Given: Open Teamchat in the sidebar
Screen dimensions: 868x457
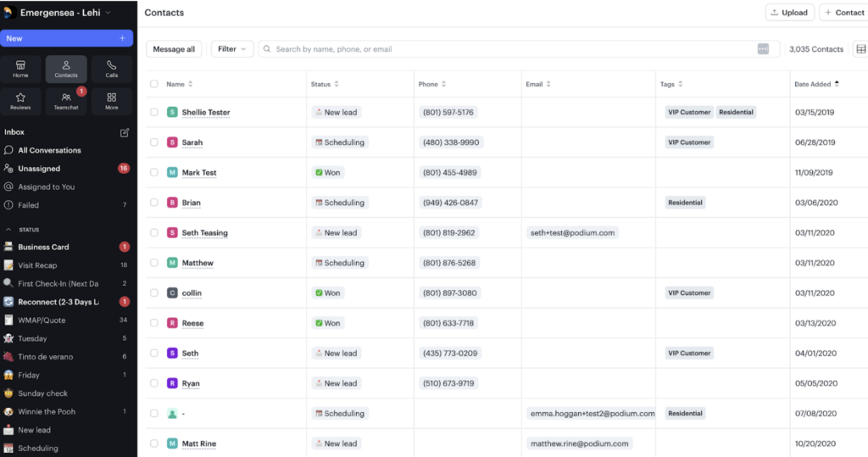Looking at the screenshot, I should [66, 102].
